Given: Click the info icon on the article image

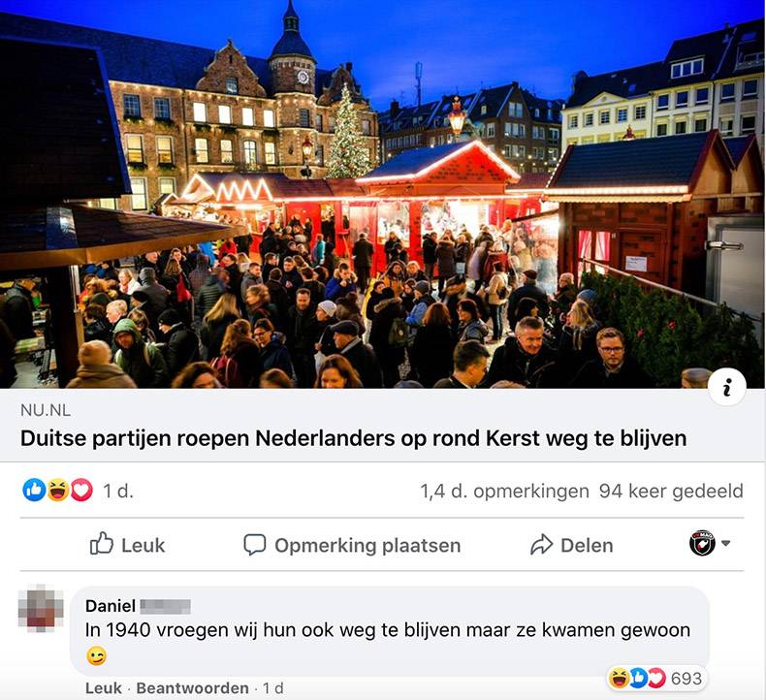Looking at the screenshot, I should [727, 388].
